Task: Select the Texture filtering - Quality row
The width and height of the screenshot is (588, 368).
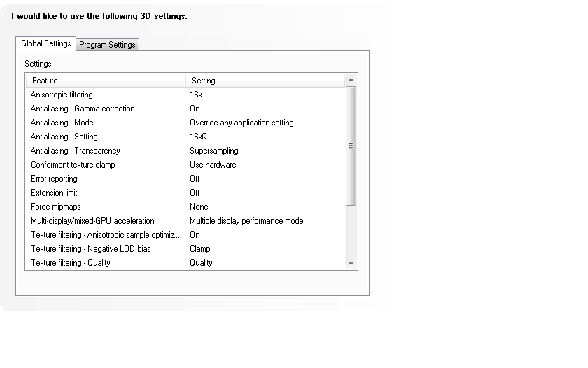Action: coord(70,263)
